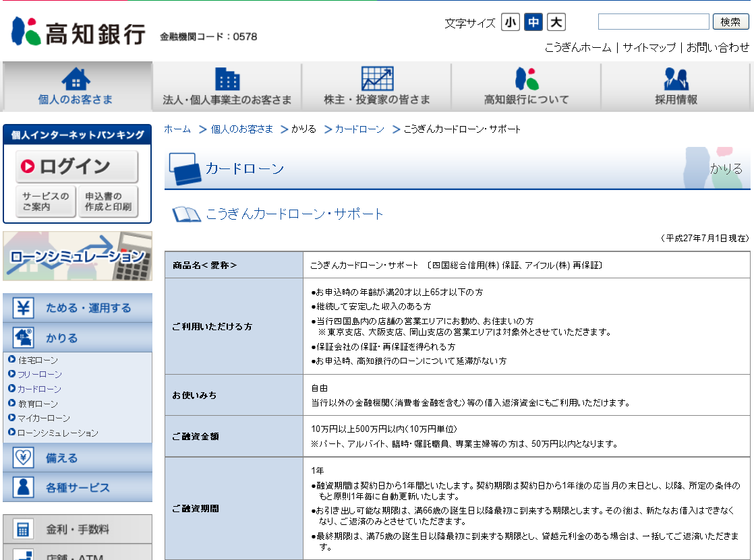
Task: Open the かりる sidebar menu
Action: [78, 338]
